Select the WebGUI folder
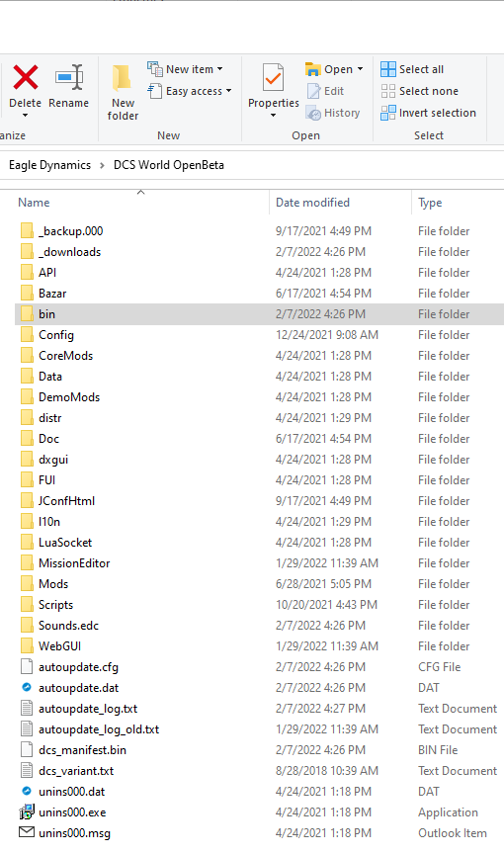The image size is (504, 854). [60, 646]
